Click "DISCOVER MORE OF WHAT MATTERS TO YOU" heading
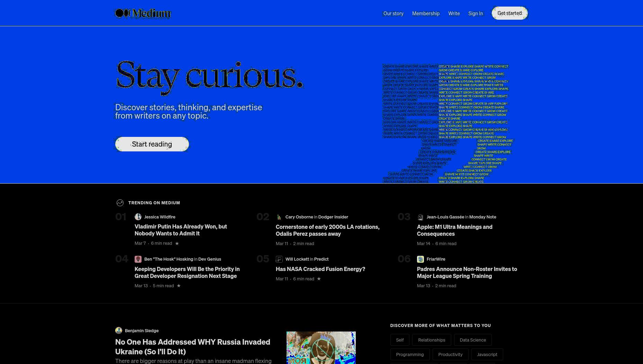Image resolution: width=643 pixels, height=364 pixels. coord(441,325)
